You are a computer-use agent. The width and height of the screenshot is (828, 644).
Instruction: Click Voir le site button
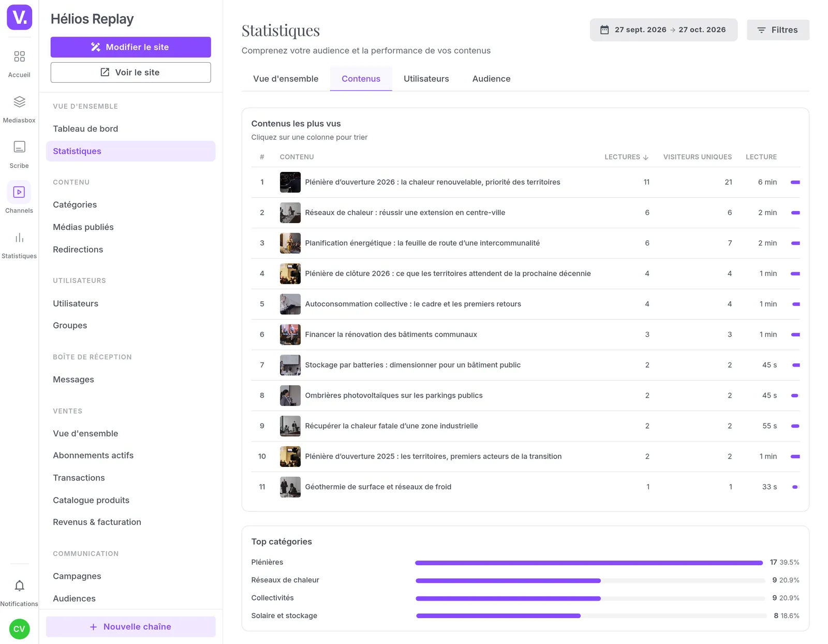130,72
